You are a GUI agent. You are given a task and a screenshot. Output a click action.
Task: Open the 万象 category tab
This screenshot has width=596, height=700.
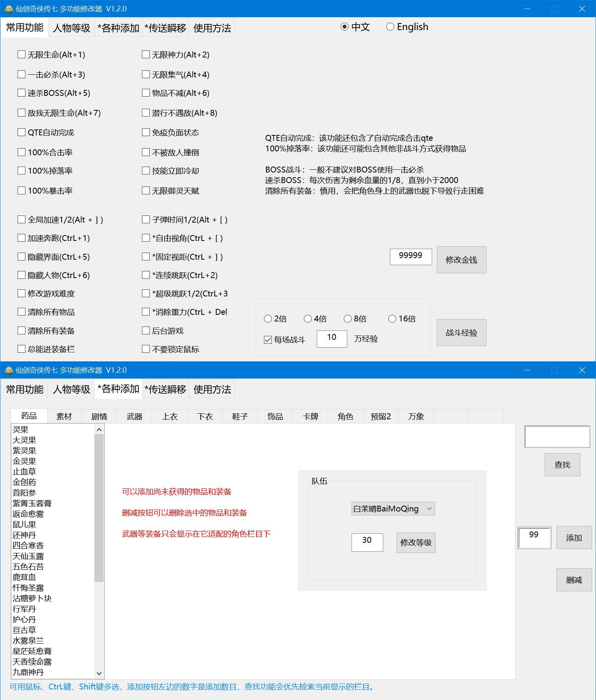click(x=416, y=416)
